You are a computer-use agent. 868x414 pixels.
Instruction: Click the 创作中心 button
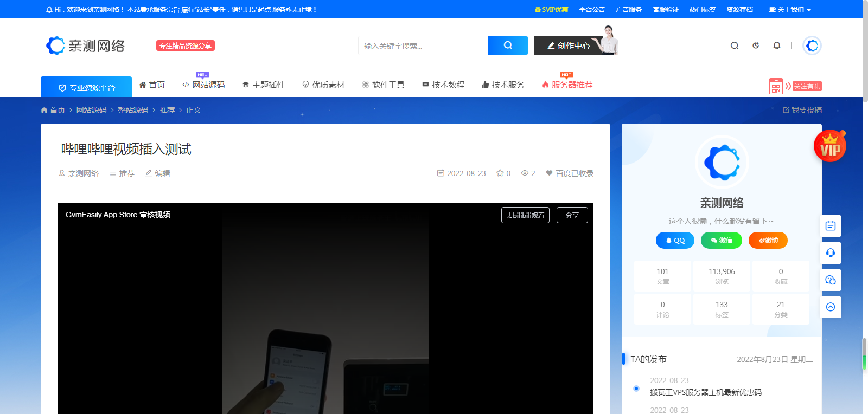(569, 46)
